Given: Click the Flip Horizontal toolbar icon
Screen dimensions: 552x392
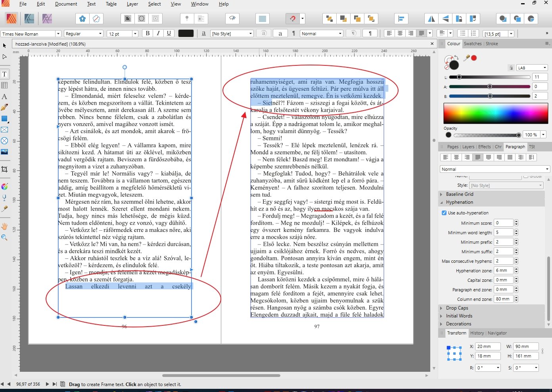Looking at the screenshot, I should click(x=431, y=19).
